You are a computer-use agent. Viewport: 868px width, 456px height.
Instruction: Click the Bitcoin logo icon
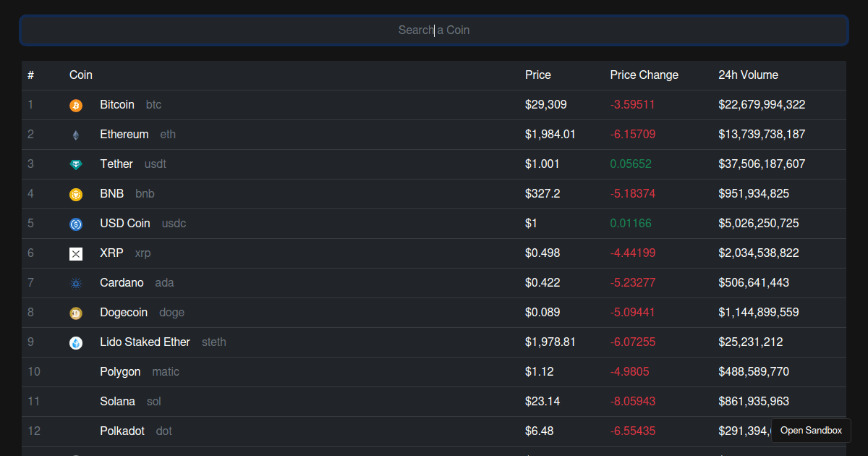click(x=76, y=106)
